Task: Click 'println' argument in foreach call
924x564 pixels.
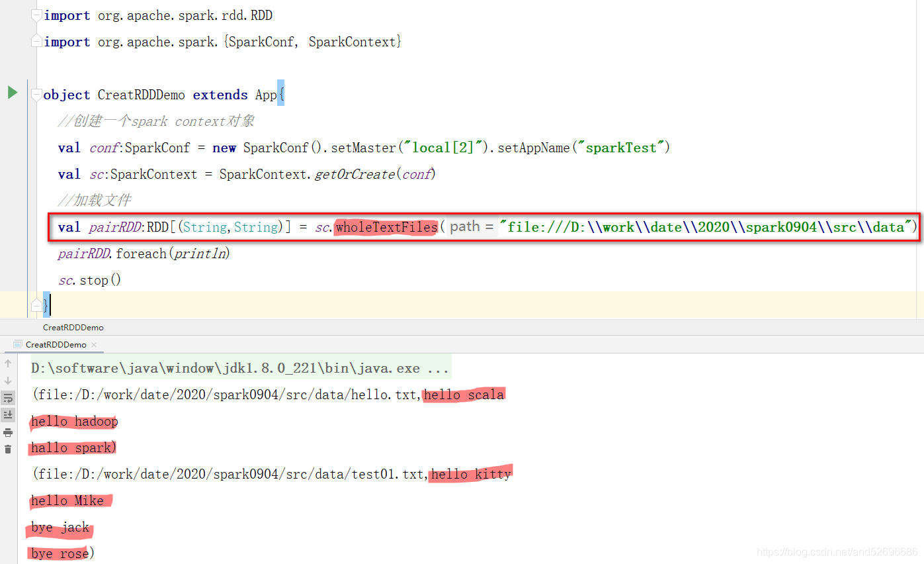Action: (x=198, y=254)
